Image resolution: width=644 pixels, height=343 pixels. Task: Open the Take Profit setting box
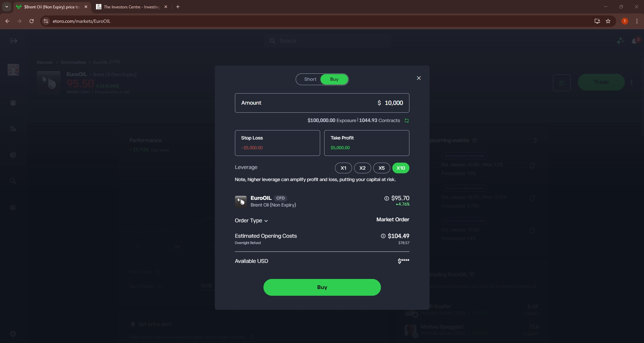[366, 143]
